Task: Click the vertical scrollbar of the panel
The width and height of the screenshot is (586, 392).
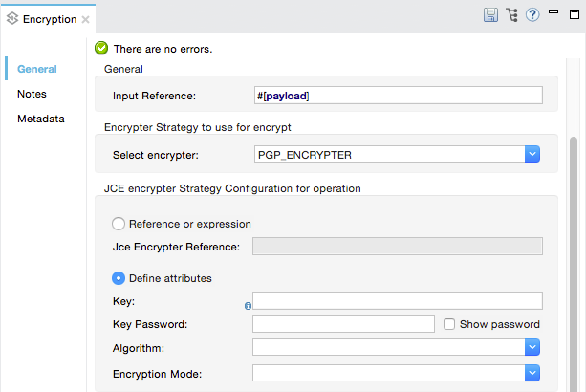Action: click(574, 264)
